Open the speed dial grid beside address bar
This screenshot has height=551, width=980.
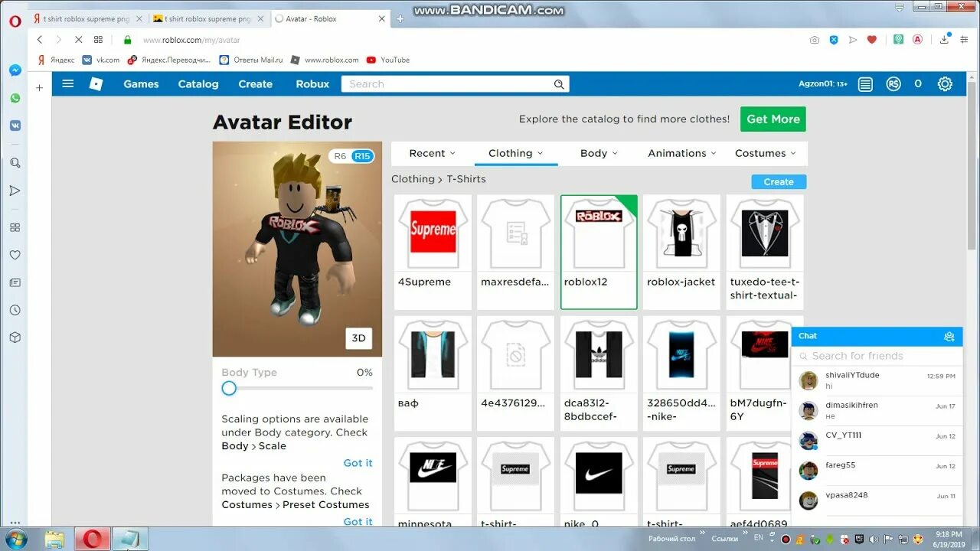(x=98, y=40)
